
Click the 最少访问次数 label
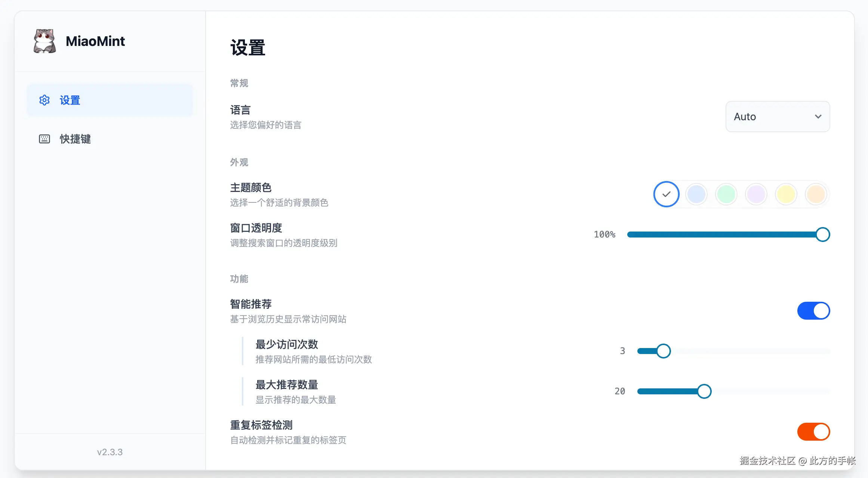(x=287, y=344)
